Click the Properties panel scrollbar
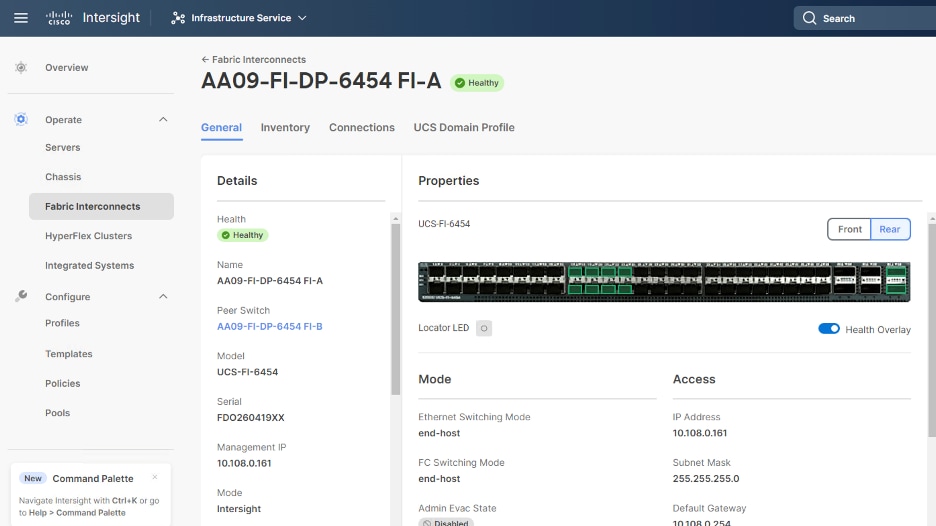 pyautogui.click(x=932, y=330)
